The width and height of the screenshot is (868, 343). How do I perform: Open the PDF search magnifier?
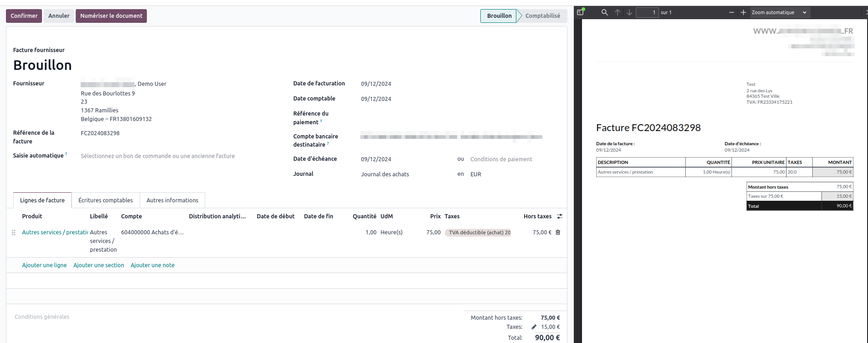[x=604, y=12]
